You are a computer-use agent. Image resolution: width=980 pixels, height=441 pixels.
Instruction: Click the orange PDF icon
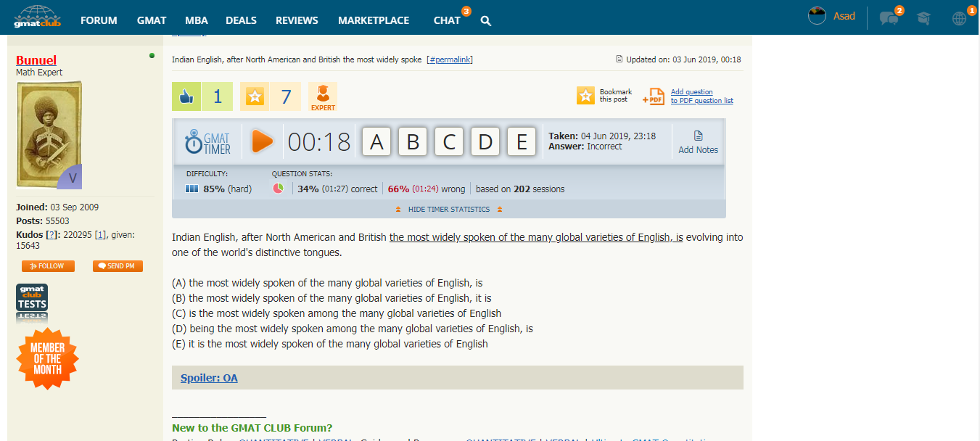654,96
